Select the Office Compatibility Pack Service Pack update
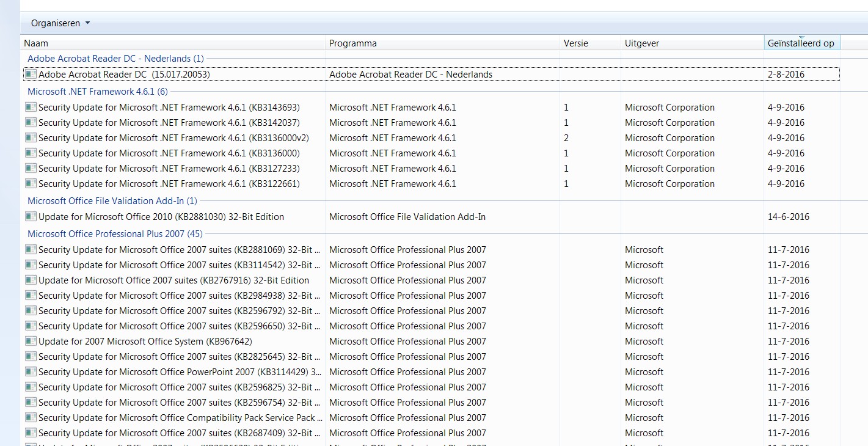Image resolution: width=868 pixels, height=446 pixels. (431, 417)
